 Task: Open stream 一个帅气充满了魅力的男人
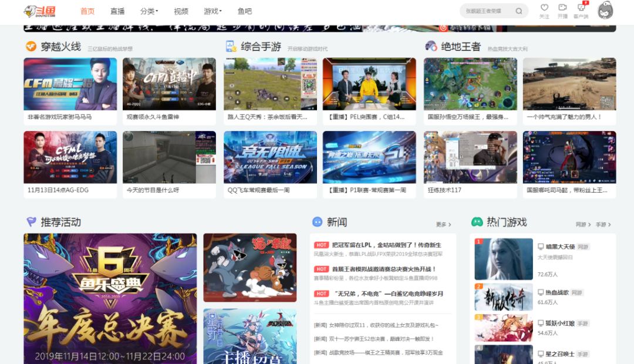[569, 91]
